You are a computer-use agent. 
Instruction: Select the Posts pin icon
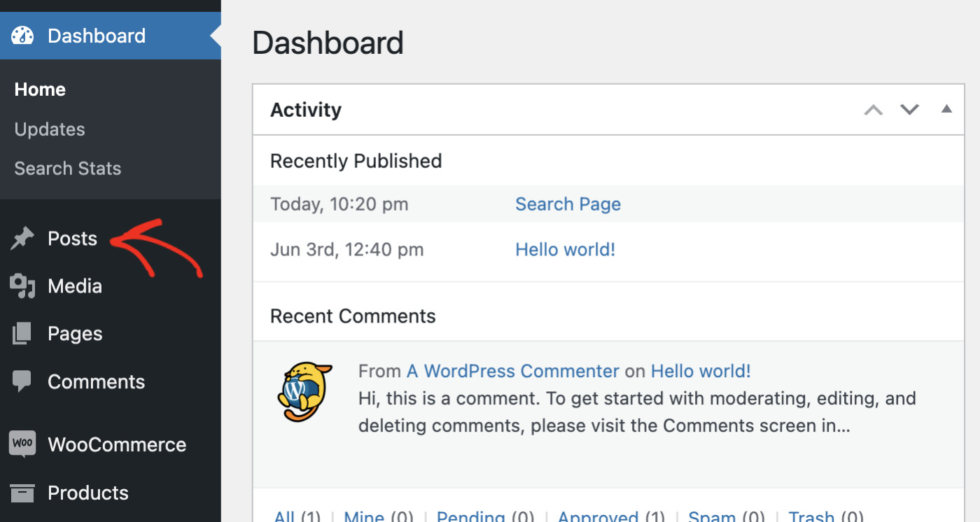[x=21, y=238]
